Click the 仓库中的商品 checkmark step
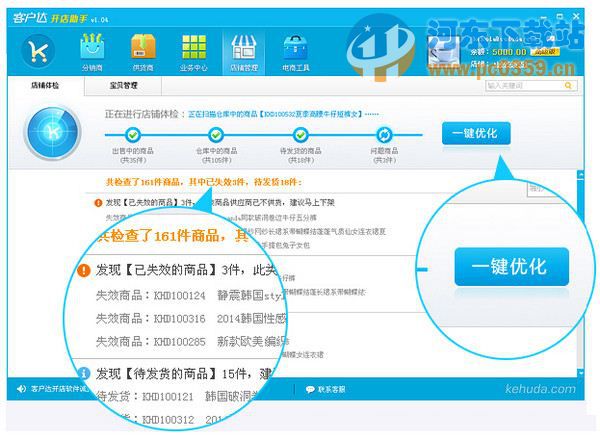This screenshot has width=600, height=439. [x=216, y=135]
